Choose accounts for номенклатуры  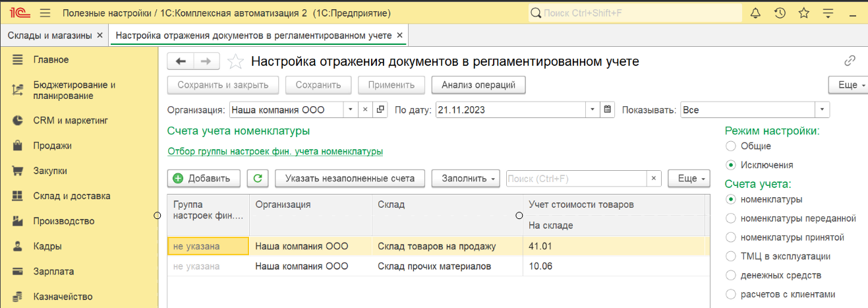(x=730, y=199)
